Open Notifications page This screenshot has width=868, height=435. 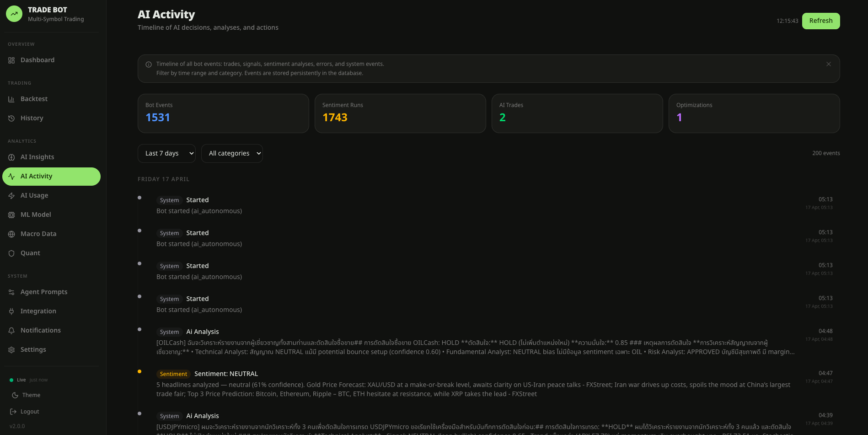(x=51, y=331)
